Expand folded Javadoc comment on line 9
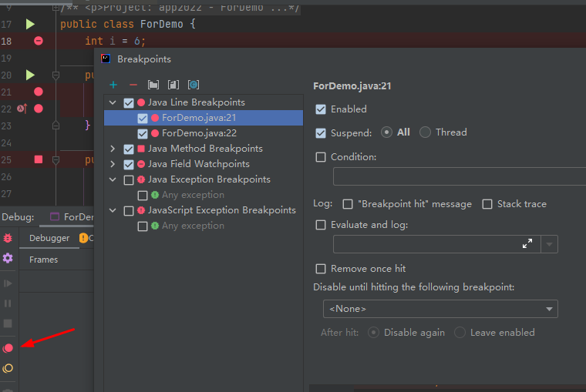The height and width of the screenshot is (392, 586). point(56,8)
